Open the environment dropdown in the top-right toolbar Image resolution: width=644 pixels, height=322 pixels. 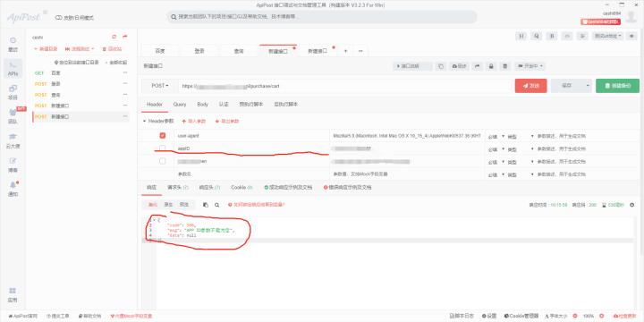608,36
